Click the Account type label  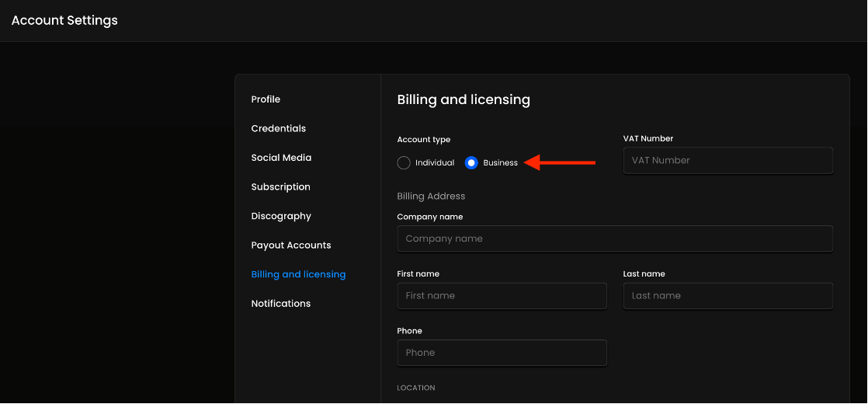click(423, 140)
